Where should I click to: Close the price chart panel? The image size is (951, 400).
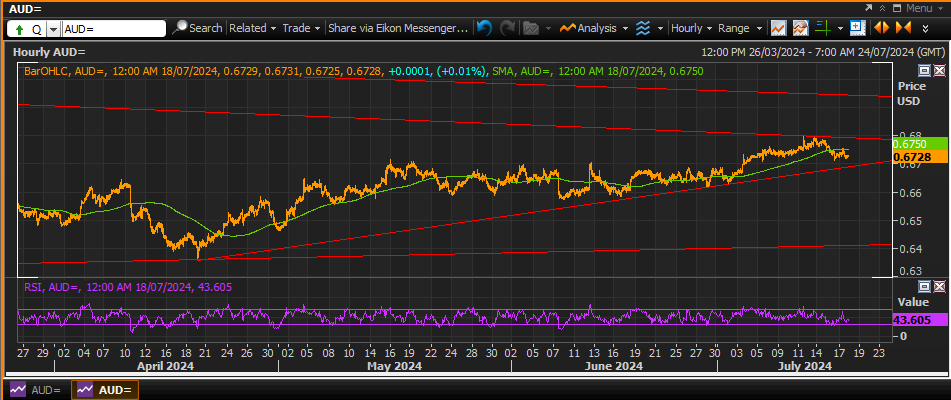point(939,71)
